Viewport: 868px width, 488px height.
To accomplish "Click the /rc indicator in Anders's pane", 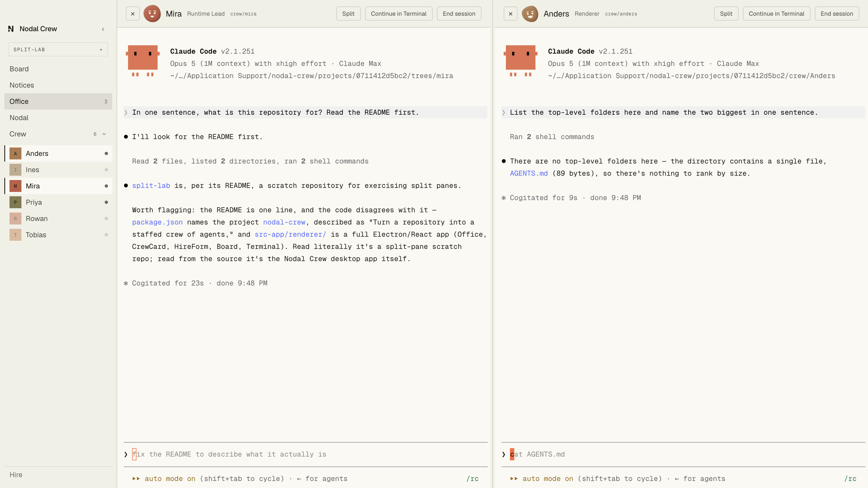I will [x=850, y=479].
